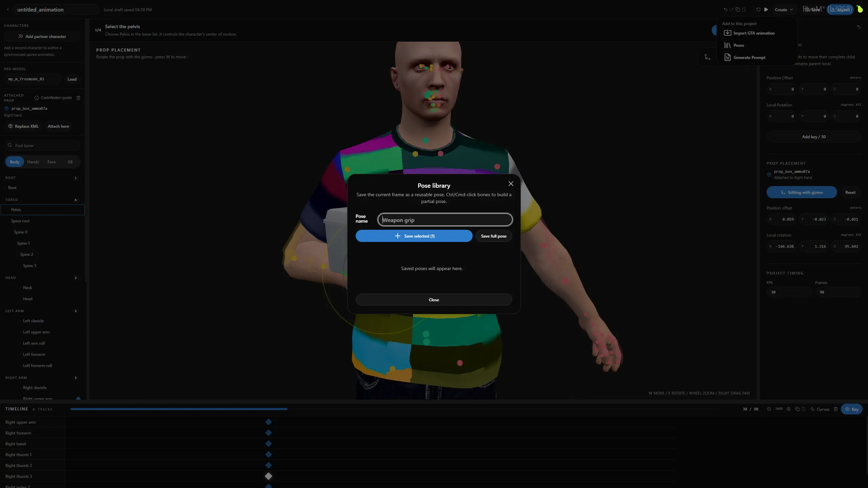Click the pear icon in top right
The height and width of the screenshot is (488, 868).
pos(860,9)
